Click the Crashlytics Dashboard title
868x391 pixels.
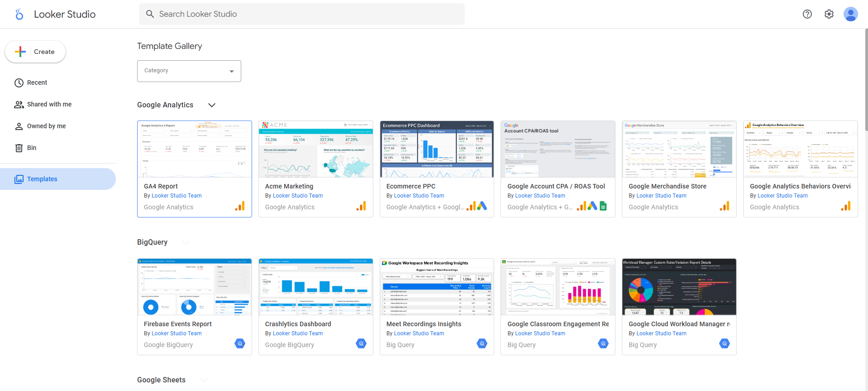298,324
